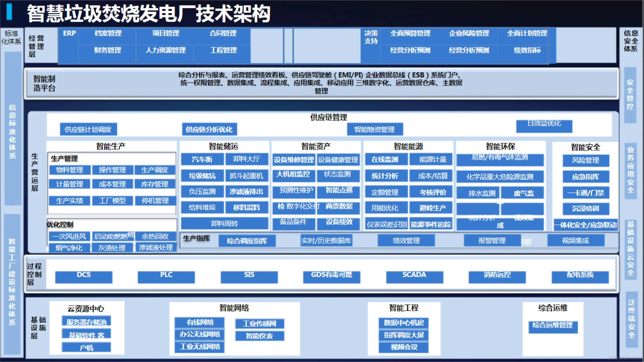The width and height of the screenshot is (644, 362).
Task: Select the 供应链计划调度 box
Action: pyautogui.click(x=88, y=129)
